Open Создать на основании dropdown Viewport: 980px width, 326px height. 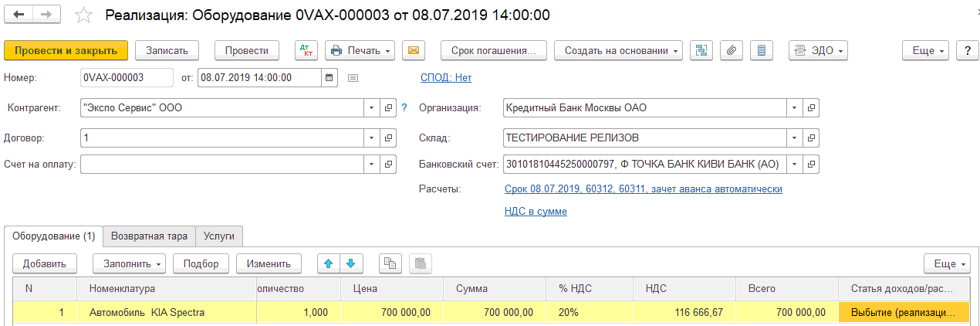click(618, 50)
